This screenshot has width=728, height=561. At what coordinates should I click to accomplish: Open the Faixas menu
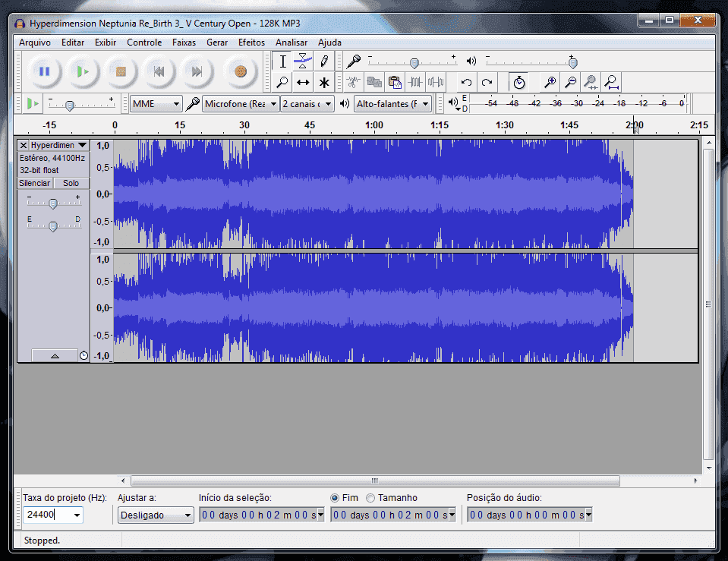[x=184, y=43]
